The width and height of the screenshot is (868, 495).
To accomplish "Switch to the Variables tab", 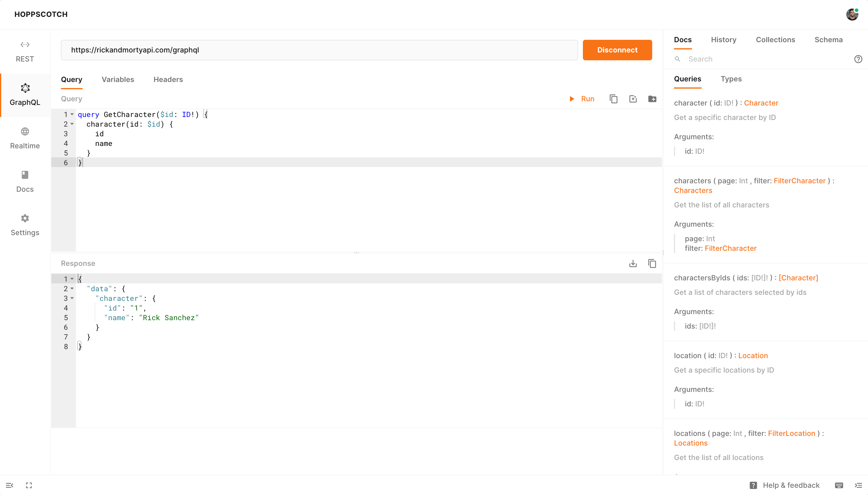I will [118, 79].
